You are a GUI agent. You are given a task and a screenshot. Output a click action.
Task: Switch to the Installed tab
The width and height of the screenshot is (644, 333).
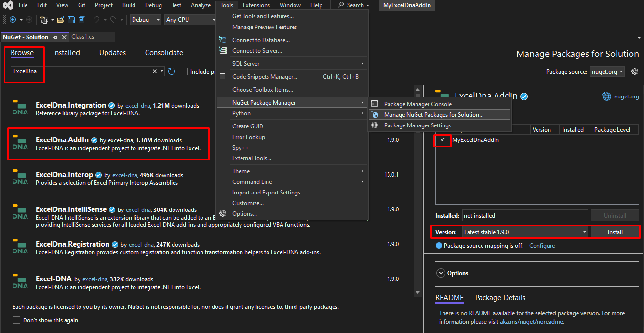(67, 53)
